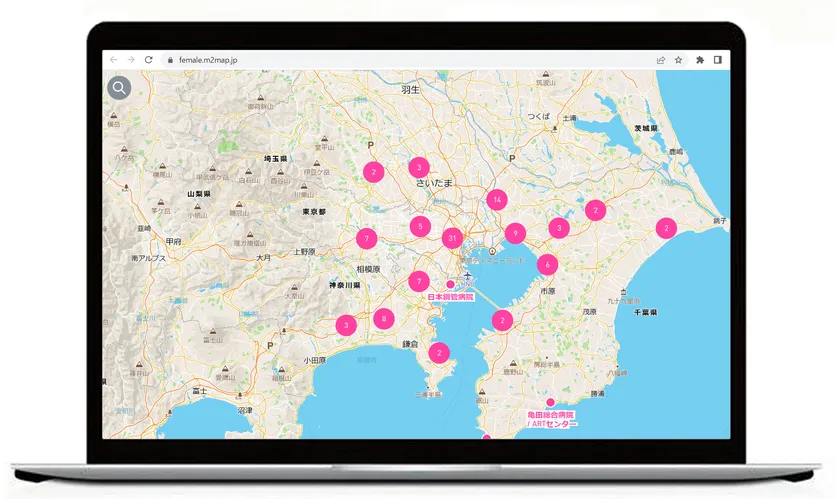Open the extensions puzzle icon
The image size is (840, 499).
(700, 60)
